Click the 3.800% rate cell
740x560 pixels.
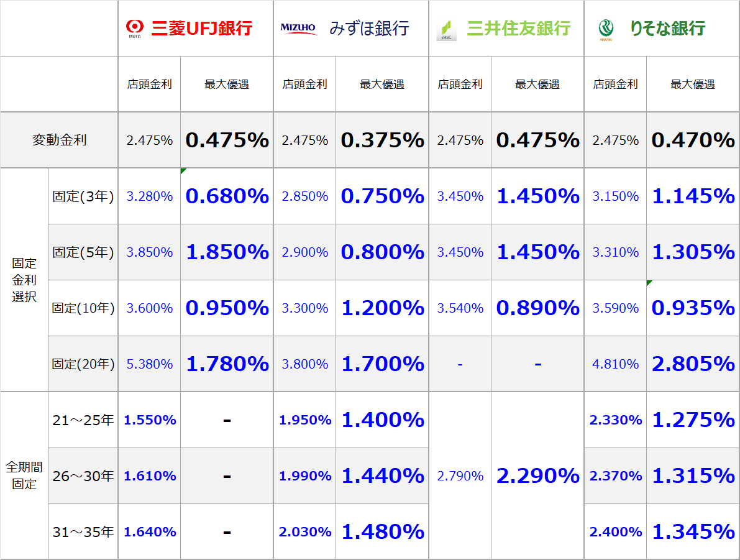(304, 364)
